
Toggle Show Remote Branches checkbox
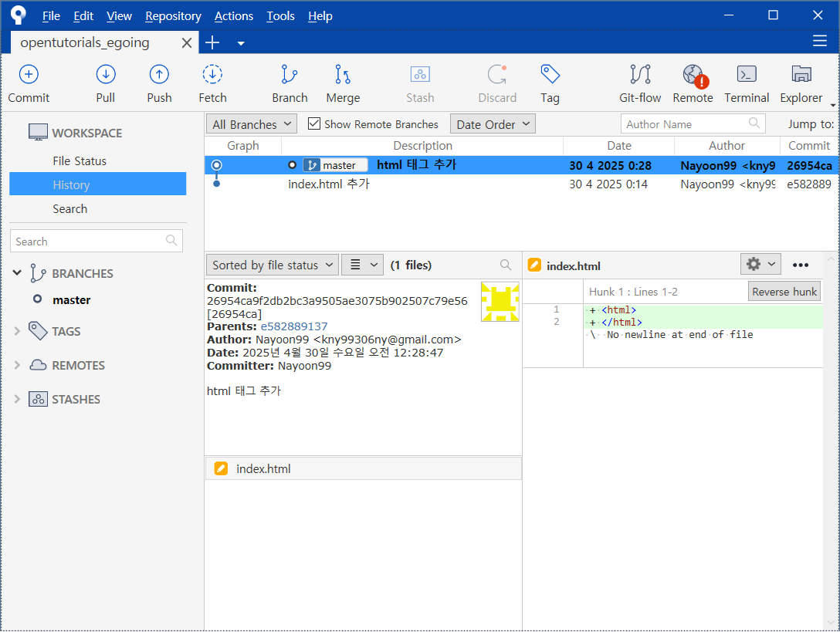click(x=314, y=123)
